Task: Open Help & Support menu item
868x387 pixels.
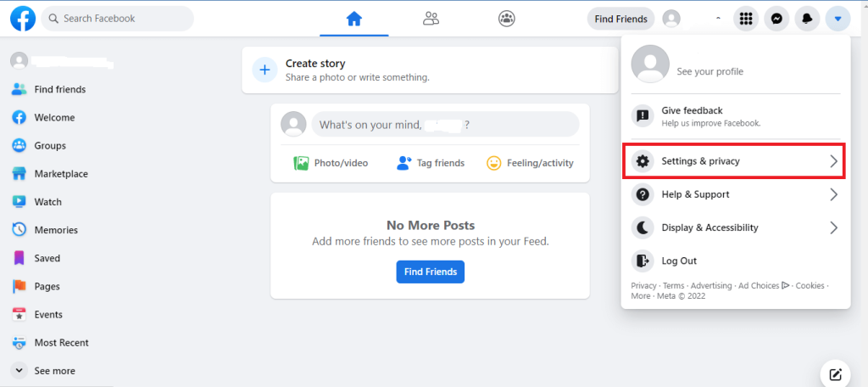Action: pyautogui.click(x=736, y=194)
